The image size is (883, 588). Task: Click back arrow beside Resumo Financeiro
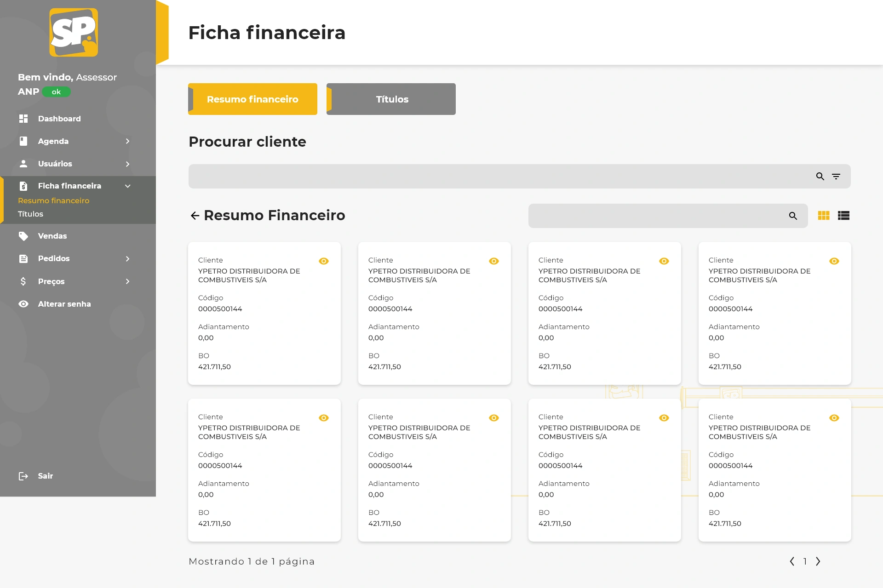pyautogui.click(x=195, y=216)
